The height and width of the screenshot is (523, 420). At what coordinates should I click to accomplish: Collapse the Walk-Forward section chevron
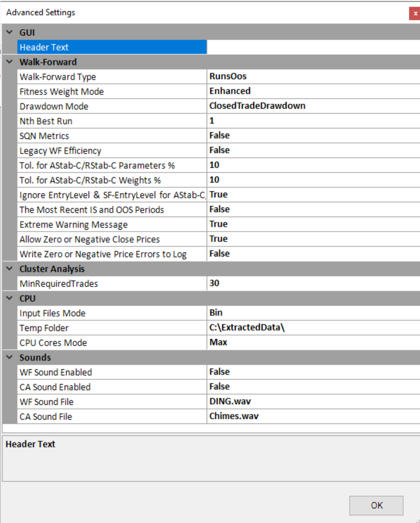9,62
